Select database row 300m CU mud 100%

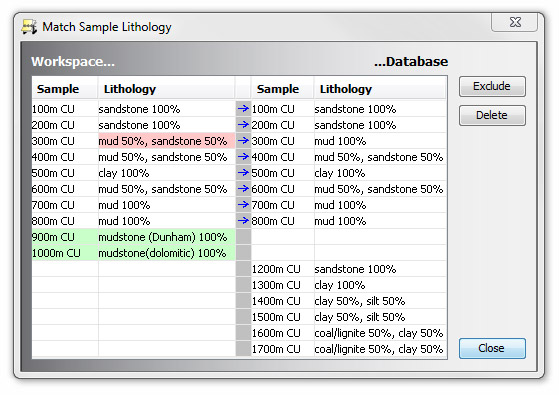[x=349, y=141]
